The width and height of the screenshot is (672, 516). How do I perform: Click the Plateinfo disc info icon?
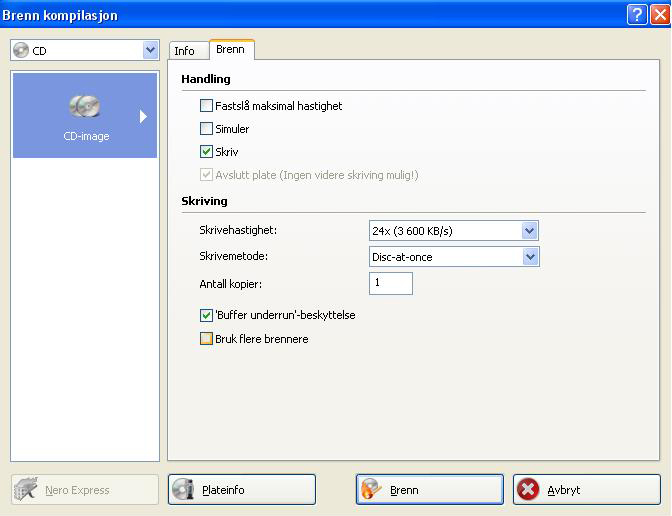(183, 489)
